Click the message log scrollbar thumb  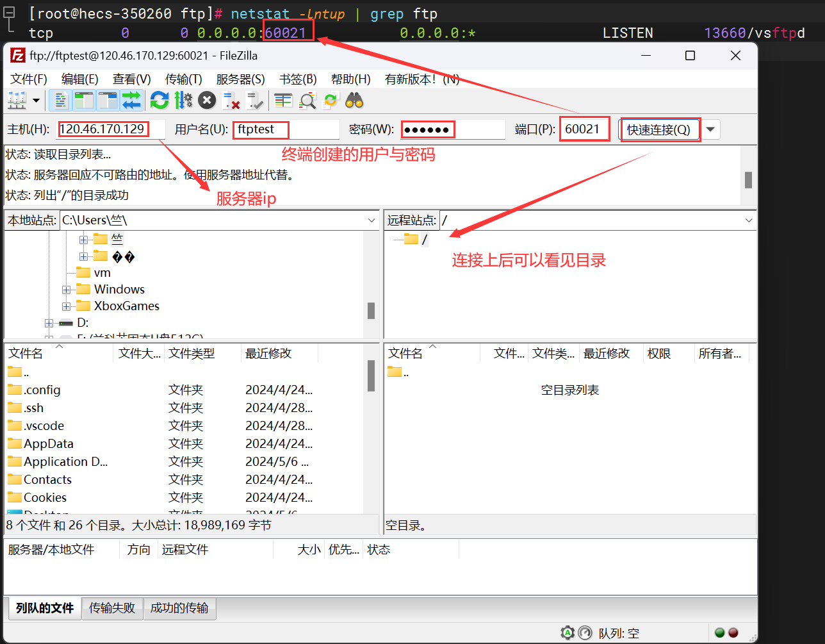click(748, 179)
